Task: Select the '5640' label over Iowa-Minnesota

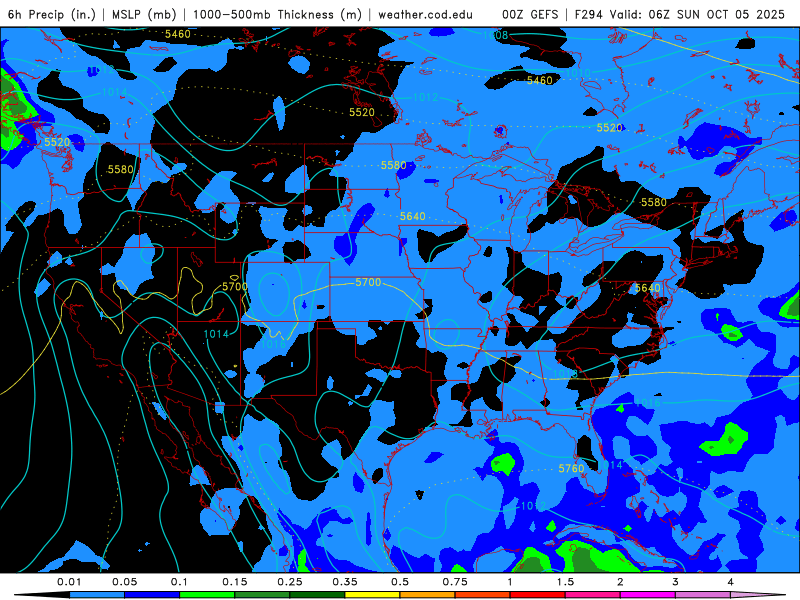Action: 413,216
